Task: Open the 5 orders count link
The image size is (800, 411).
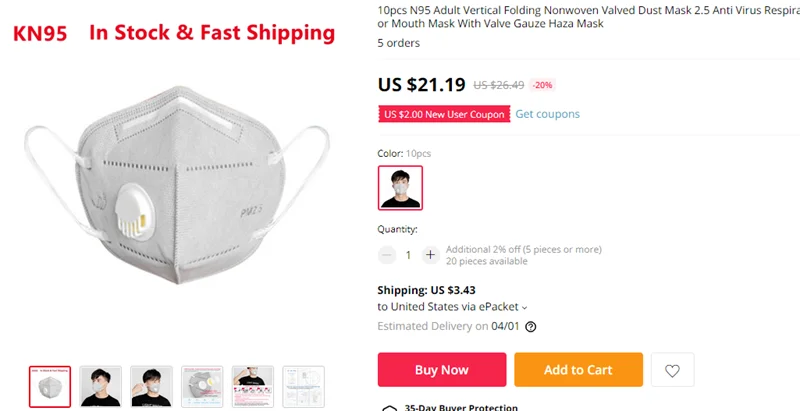Action: click(x=398, y=43)
